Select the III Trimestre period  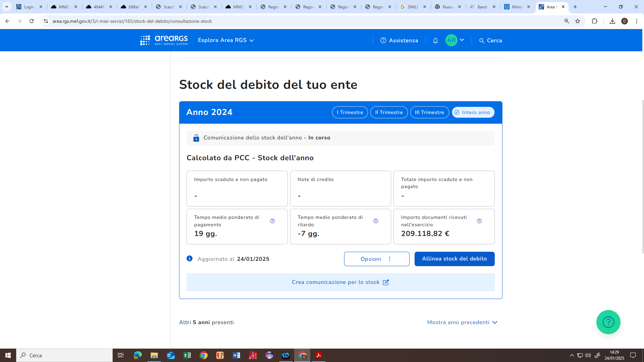click(429, 112)
